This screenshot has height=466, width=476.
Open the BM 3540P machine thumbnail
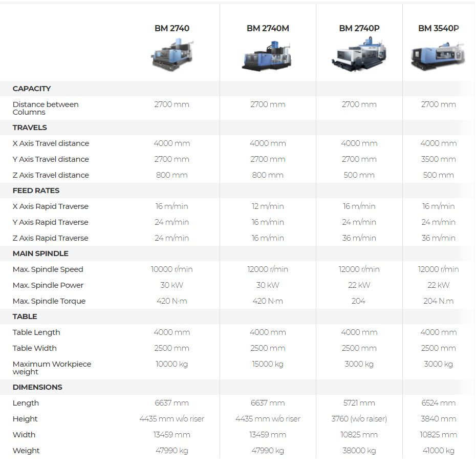coord(438,56)
